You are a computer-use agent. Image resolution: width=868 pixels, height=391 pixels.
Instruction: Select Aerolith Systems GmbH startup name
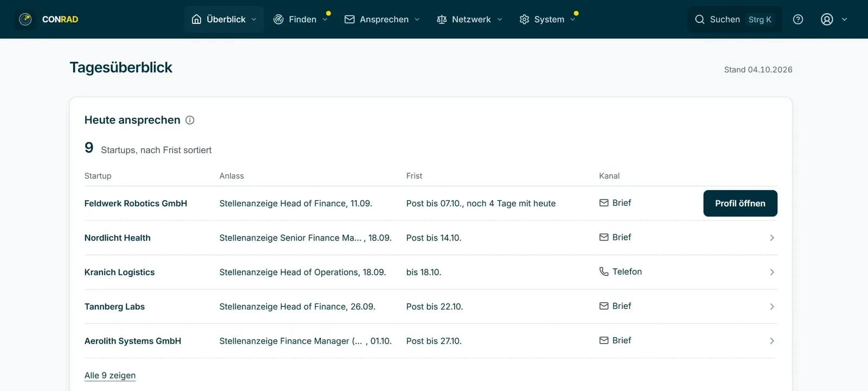pyautogui.click(x=133, y=341)
